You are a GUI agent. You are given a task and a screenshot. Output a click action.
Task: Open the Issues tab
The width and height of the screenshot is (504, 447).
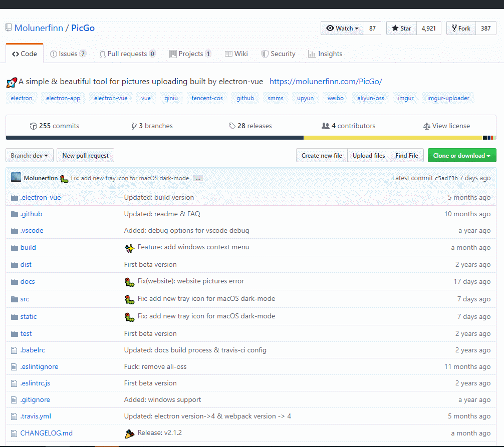[68, 54]
